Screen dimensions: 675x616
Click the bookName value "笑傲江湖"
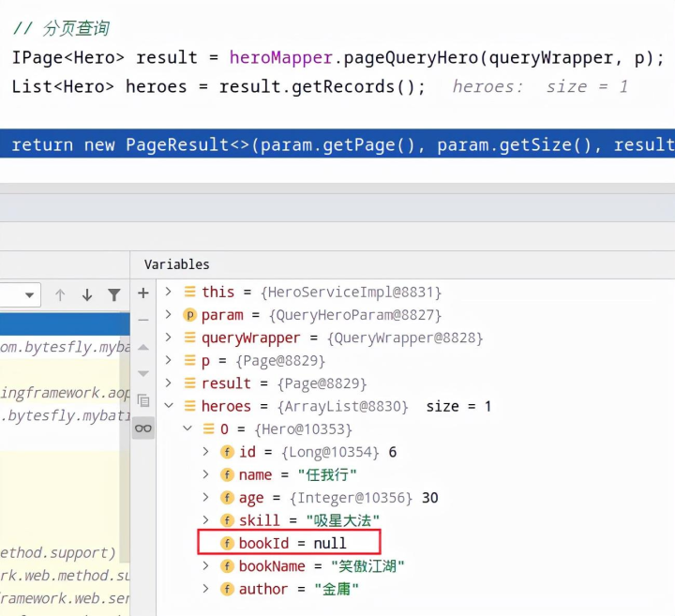click(x=367, y=566)
